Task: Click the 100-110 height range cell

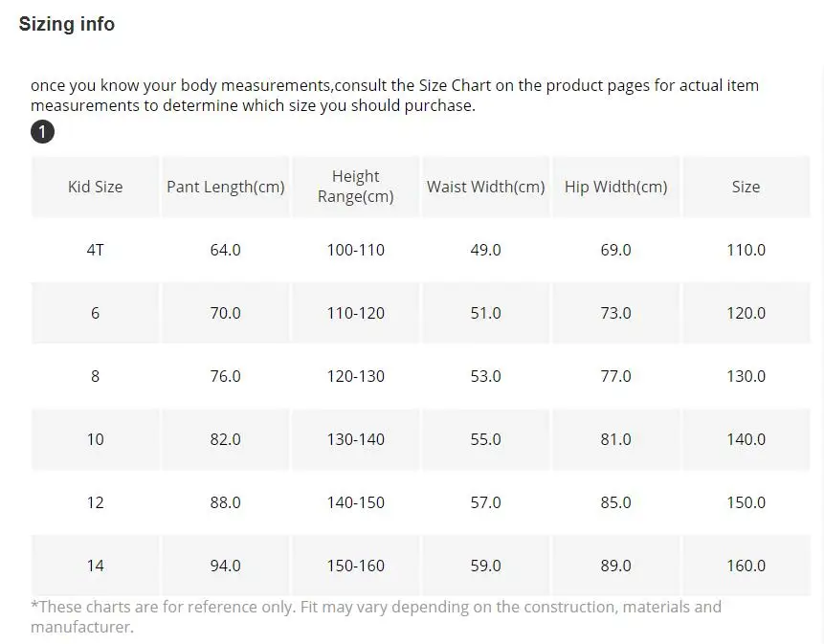Action: (356, 250)
